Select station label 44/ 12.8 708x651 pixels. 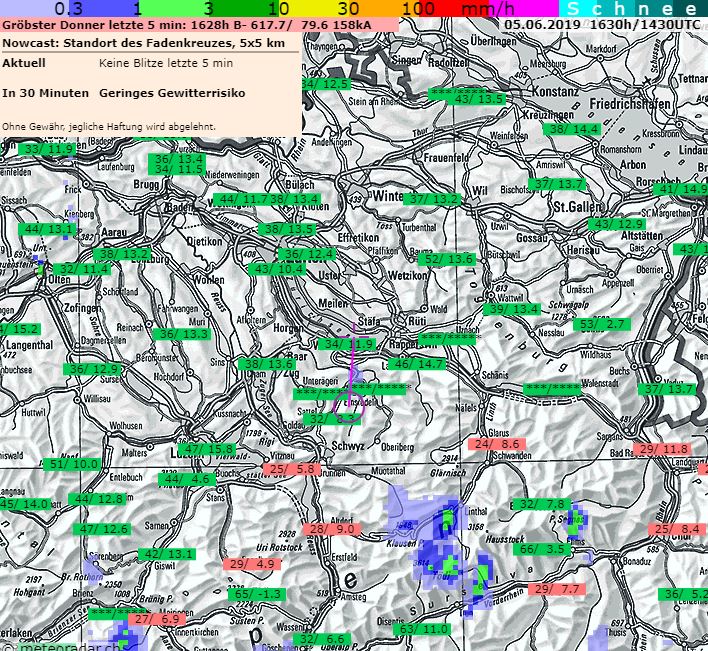click(x=97, y=499)
